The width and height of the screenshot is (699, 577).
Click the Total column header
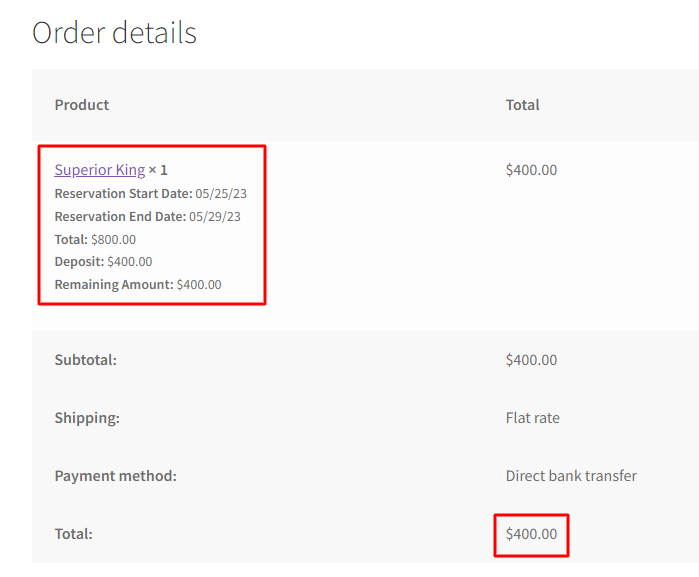tap(522, 105)
